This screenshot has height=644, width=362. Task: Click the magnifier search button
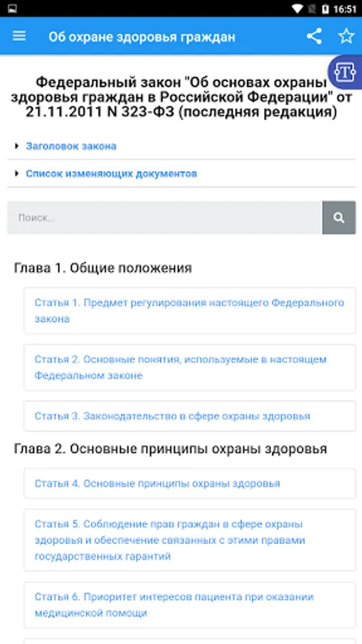(x=338, y=218)
